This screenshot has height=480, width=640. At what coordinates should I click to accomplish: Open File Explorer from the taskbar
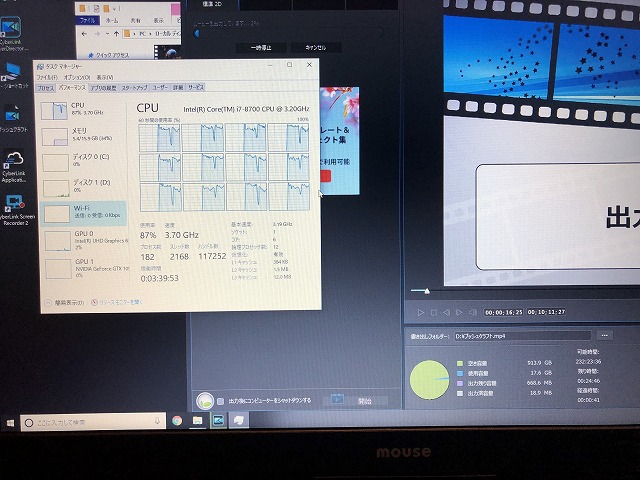(197, 420)
